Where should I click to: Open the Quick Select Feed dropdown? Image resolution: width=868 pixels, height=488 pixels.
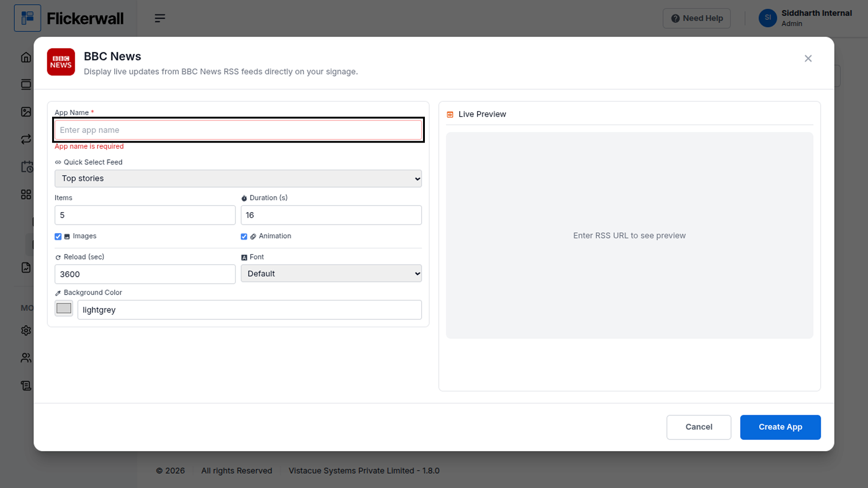pyautogui.click(x=238, y=178)
